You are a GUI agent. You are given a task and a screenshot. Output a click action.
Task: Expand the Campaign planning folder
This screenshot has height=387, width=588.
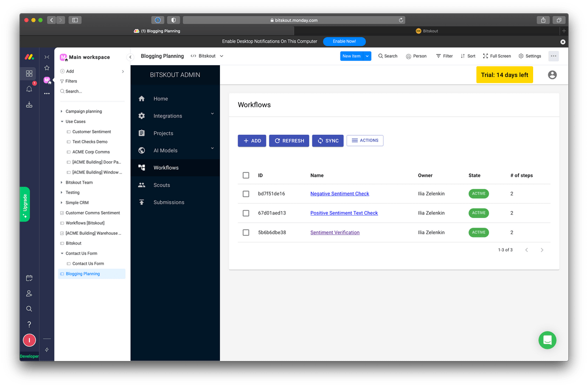pos(62,111)
